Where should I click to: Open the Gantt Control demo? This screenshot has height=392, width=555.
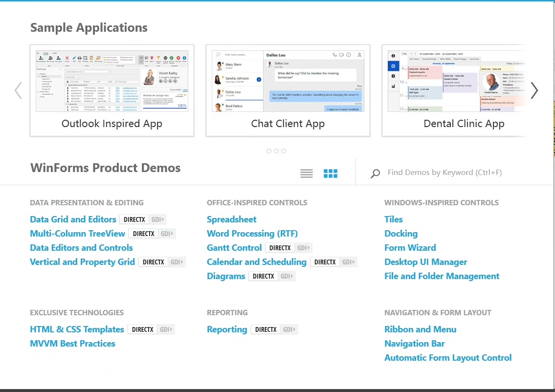coord(234,248)
